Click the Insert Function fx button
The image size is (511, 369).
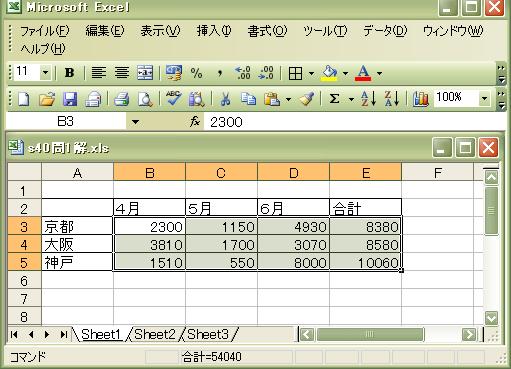[195, 122]
